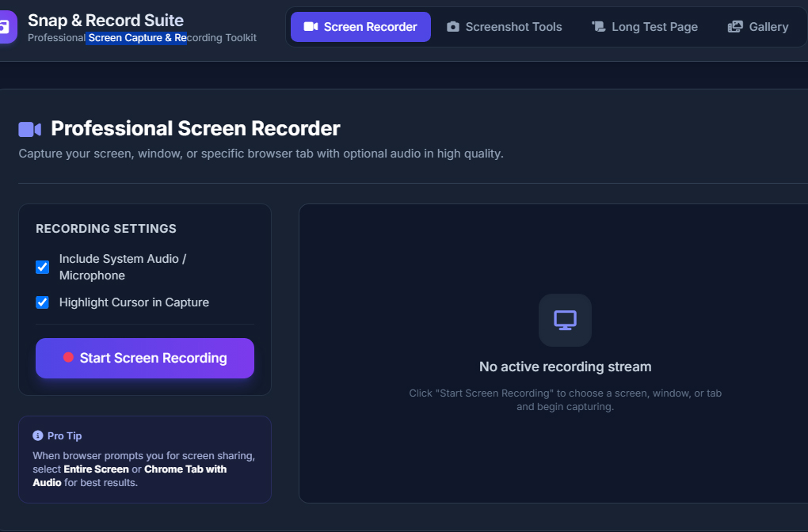Click the 'Entire Screen' bold text in Pro Tip
The image size is (808, 532).
coord(97,469)
